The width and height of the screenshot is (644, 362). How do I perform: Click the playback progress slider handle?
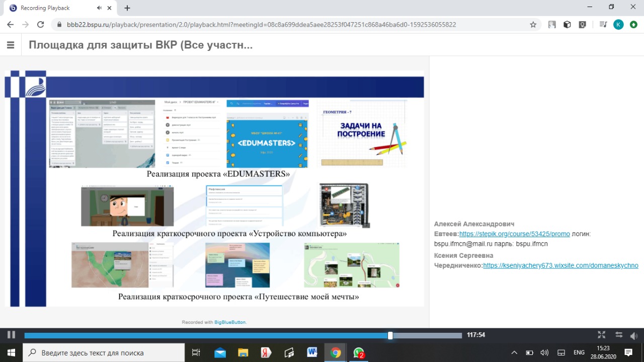tap(390, 335)
